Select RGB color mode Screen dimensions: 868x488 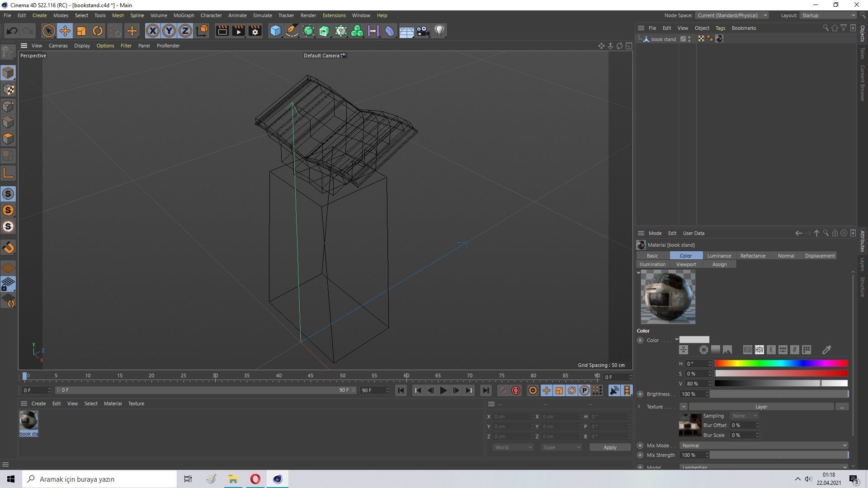coord(747,350)
